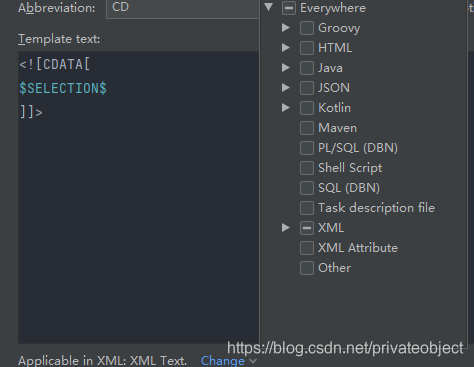
Task: Click the <![CDATA[ line in template
Action: pyautogui.click(x=55, y=64)
